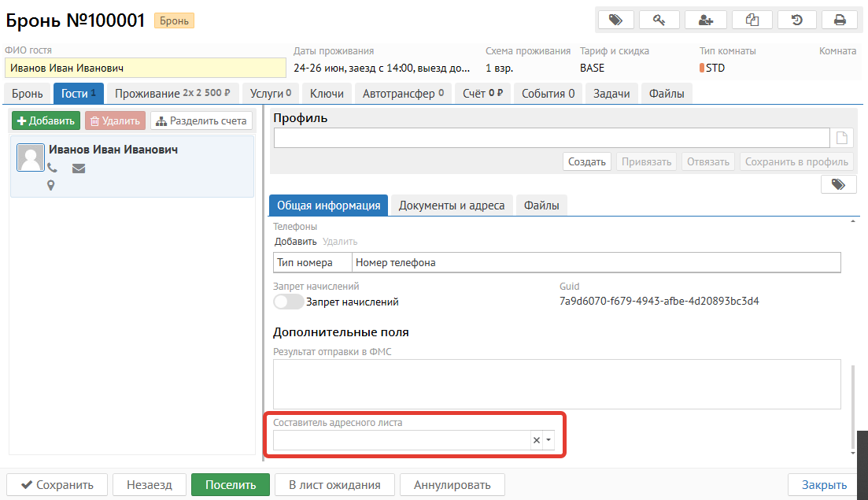Clear the Составитель адресного листа field with X
Viewport: 868px width, 500px height.
click(x=537, y=440)
